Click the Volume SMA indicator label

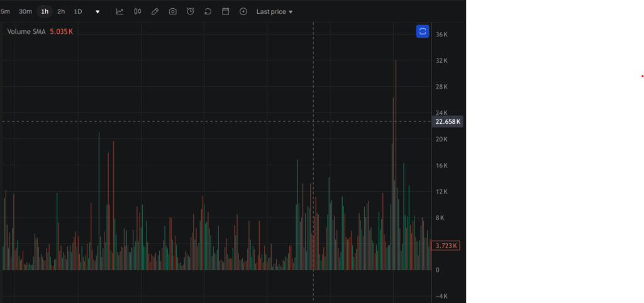(x=26, y=31)
